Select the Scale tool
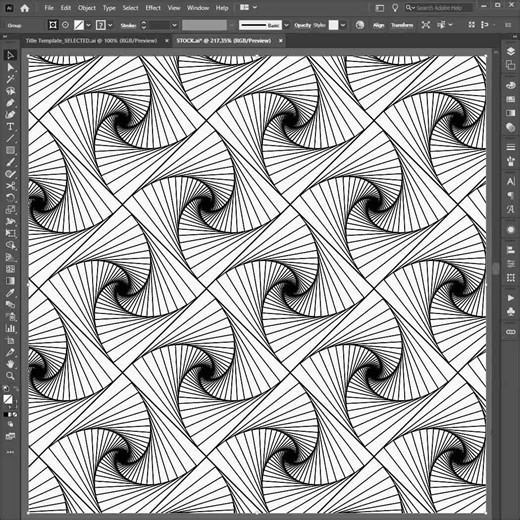This screenshot has height=520, width=520. tap(10, 209)
